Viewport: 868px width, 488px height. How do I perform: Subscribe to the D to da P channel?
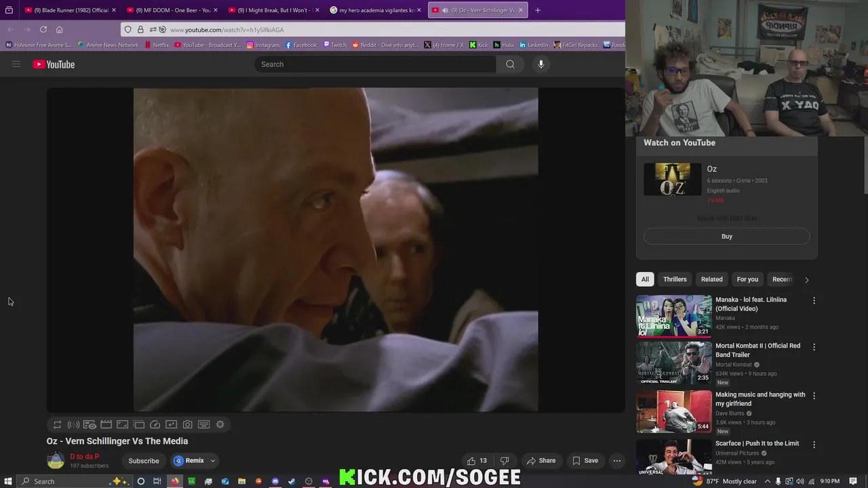144,461
